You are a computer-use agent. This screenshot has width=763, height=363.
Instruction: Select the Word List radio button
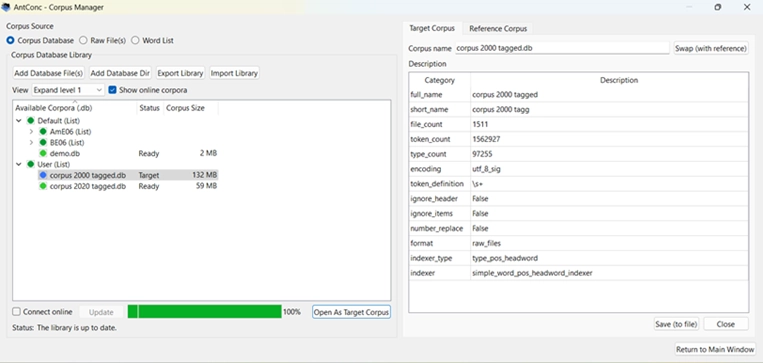[x=135, y=41]
